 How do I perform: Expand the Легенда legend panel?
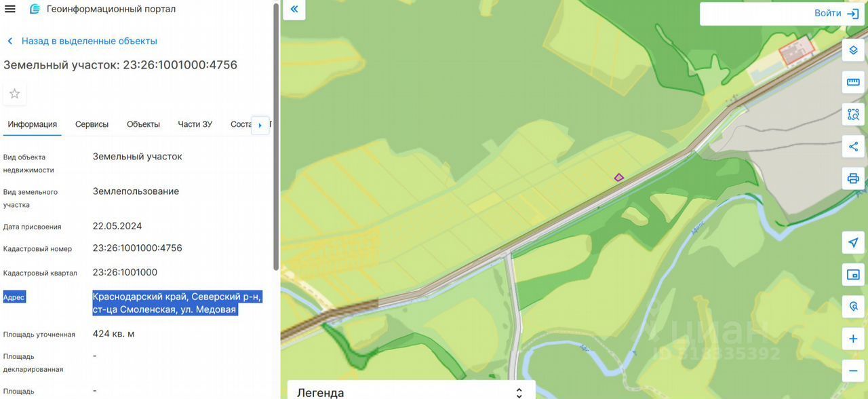coord(411,392)
